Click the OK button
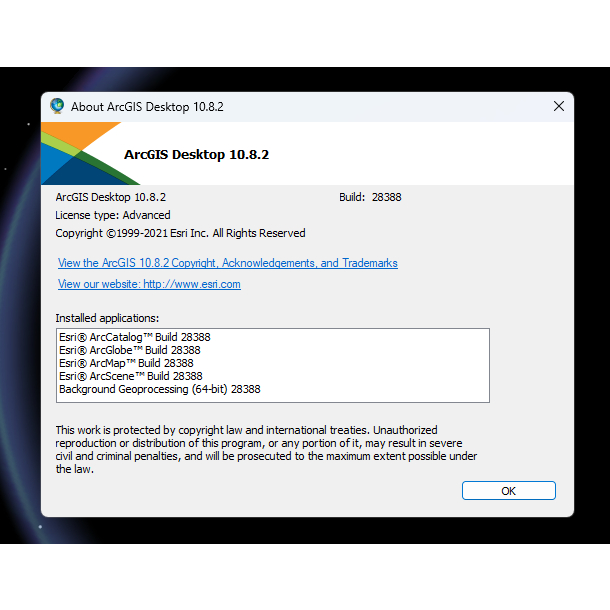 [508, 491]
